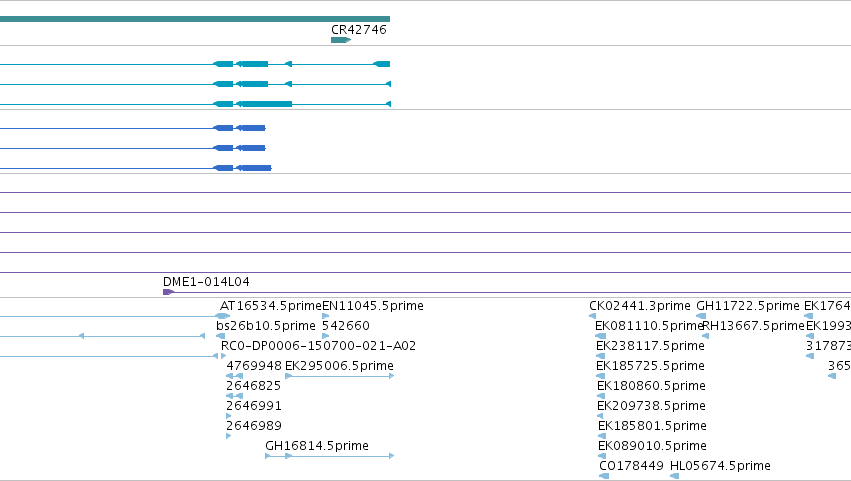Select the EK295006.5prime EST label
Screen dimensions: 851x481
(x=339, y=366)
